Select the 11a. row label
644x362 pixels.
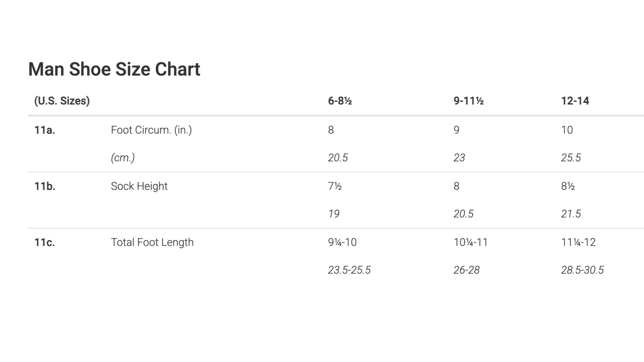pyautogui.click(x=45, y=130)
